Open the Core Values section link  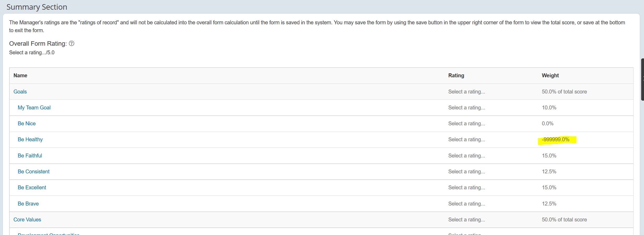tap(27, 220)
